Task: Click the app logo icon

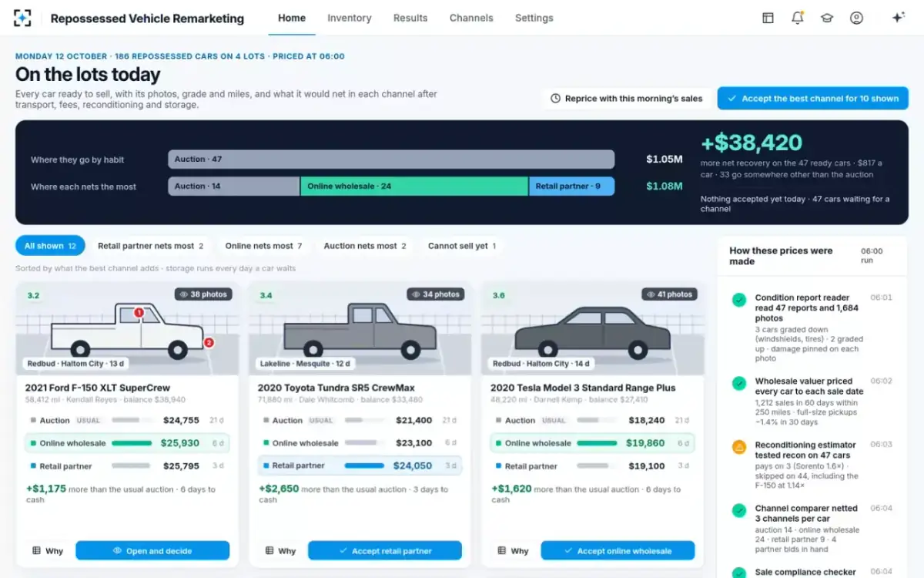Action: pos(23,18)
